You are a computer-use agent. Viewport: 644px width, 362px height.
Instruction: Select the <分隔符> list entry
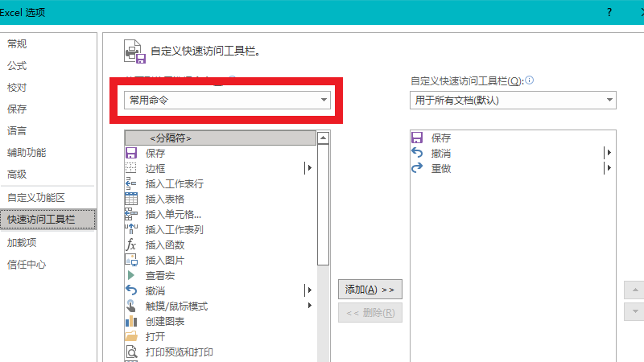click(221, 138)
